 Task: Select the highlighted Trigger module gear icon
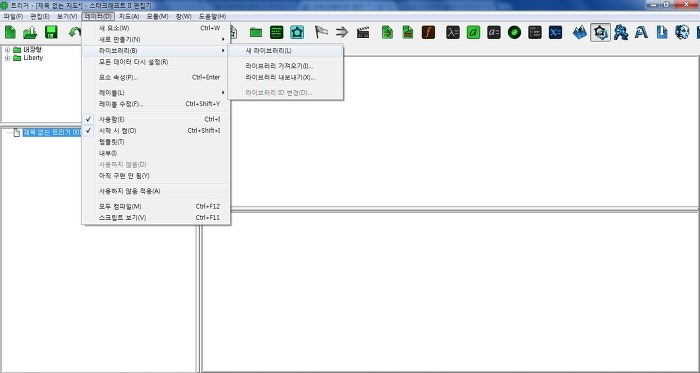[x=600, y=32]
